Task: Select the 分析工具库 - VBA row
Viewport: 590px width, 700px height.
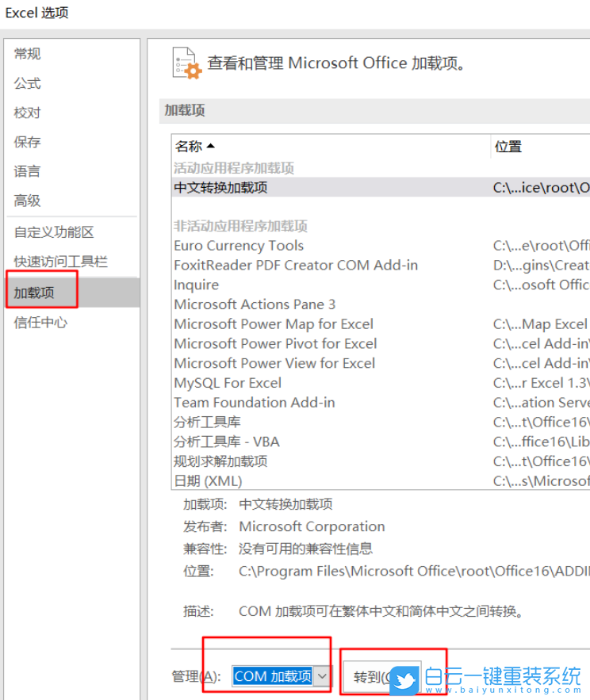Action: 381,442
